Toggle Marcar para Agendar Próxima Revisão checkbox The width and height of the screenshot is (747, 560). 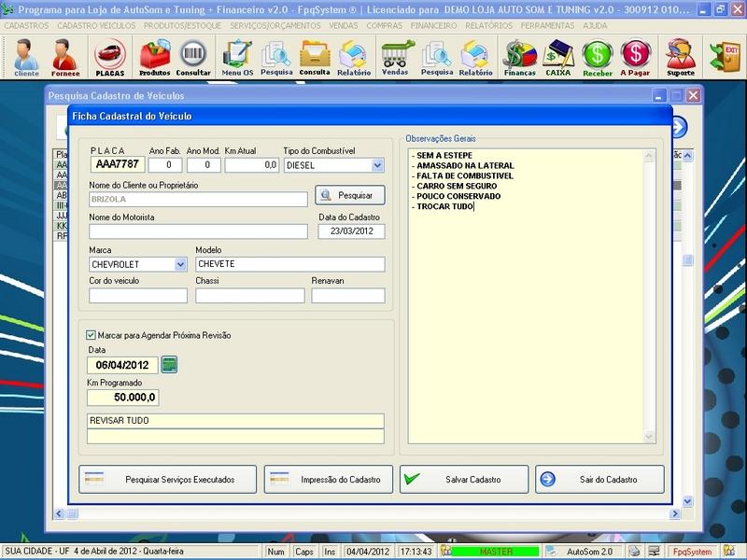pos(91,335)
